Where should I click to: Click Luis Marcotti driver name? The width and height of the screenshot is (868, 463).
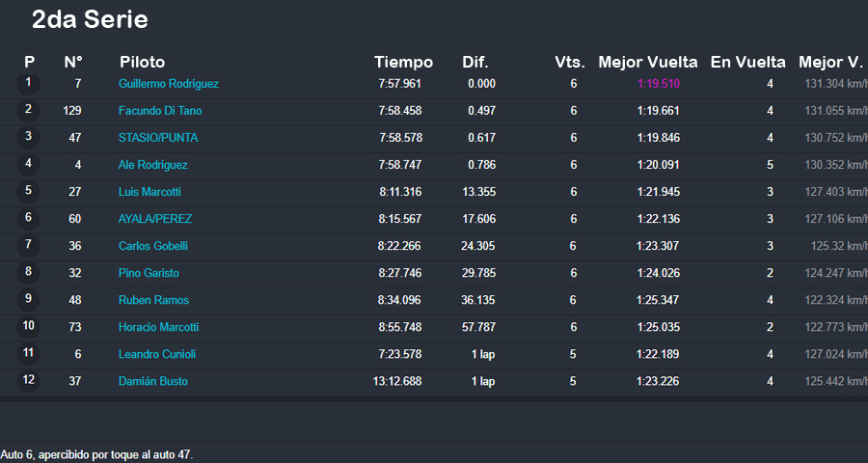pyautogui.click(x=149, y=192)
